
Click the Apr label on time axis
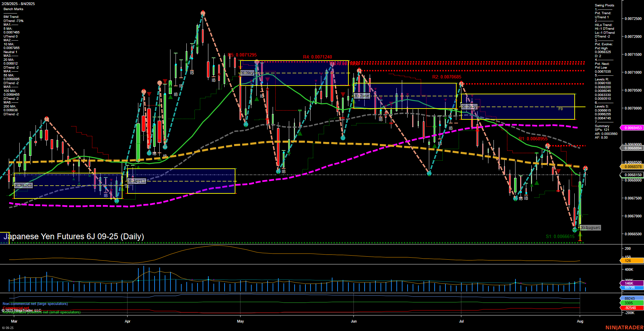point(128,321)
